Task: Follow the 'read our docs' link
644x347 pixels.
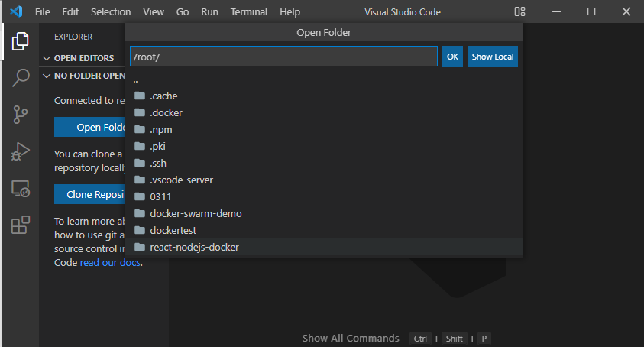Action: 110,263
